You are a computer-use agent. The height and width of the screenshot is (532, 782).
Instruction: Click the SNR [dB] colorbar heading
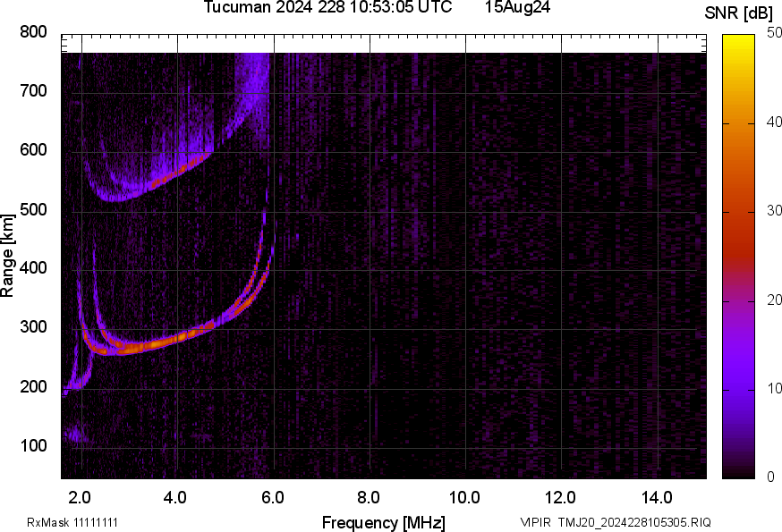[x=740, y=13]
